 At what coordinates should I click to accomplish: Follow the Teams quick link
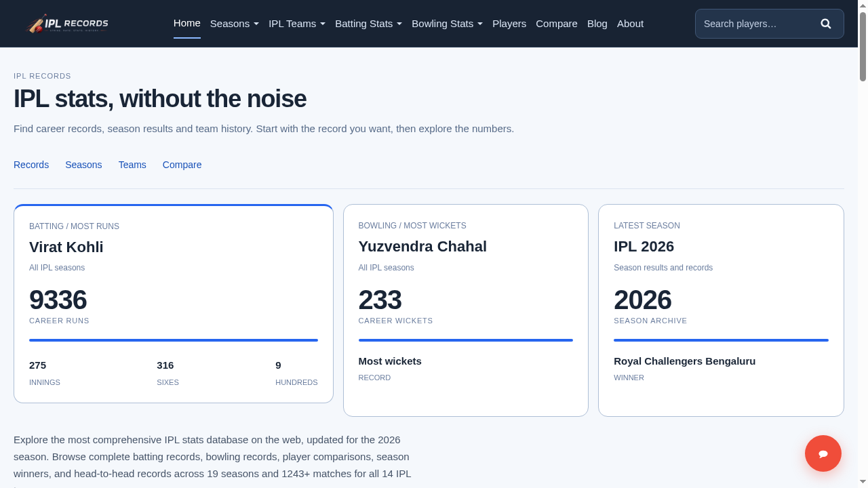coord(132,165)
